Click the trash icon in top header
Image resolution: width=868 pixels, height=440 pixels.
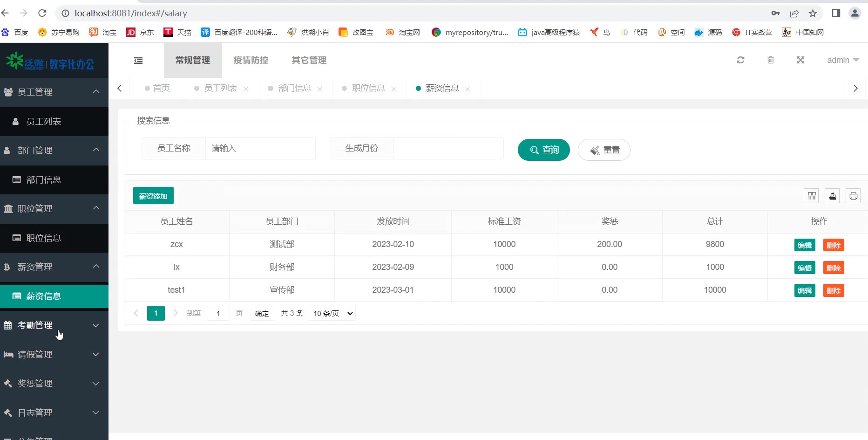(x=771, y=60)
